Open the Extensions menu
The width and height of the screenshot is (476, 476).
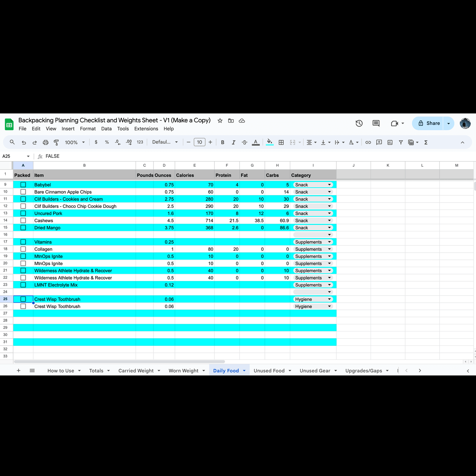click(x=146, y=129)
